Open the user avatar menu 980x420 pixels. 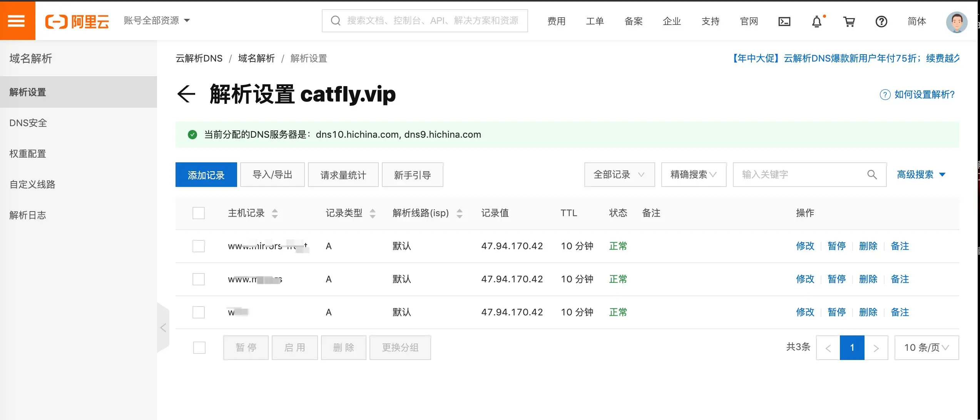[x=957, y=22]
